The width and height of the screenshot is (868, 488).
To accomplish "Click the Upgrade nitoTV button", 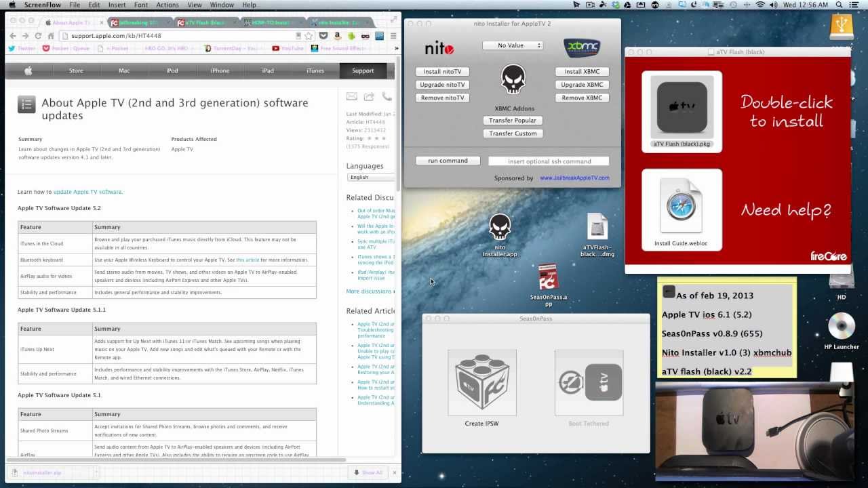I will (443, 85).
